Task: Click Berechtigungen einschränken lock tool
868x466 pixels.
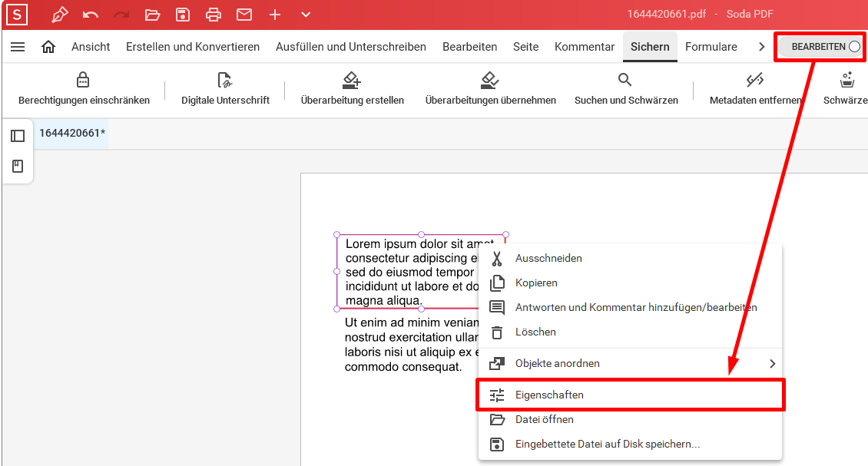Action: (x=84, y=88)
